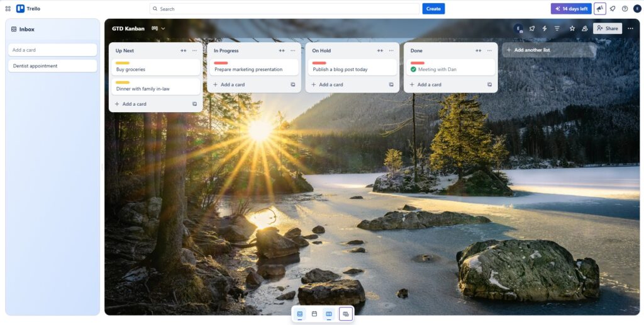Open the apps grid switcher icon
Viewport: 644px width, 325px height.
[x=8, y=9]
